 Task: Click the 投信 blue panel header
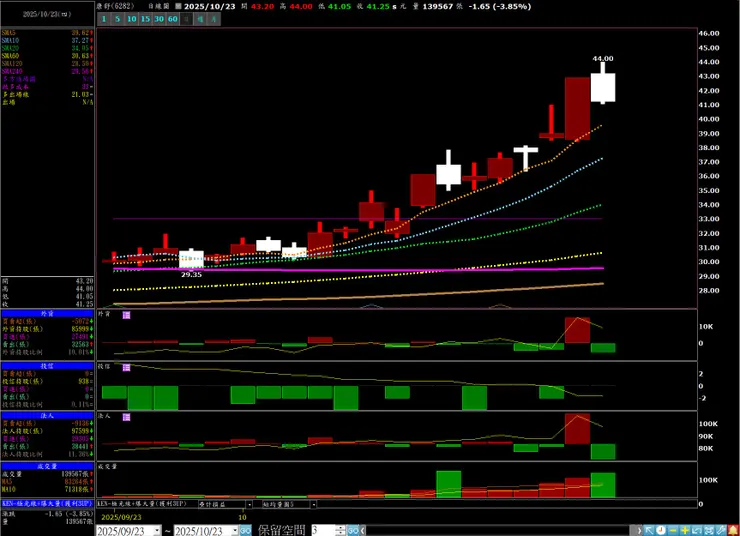(47, 366)
